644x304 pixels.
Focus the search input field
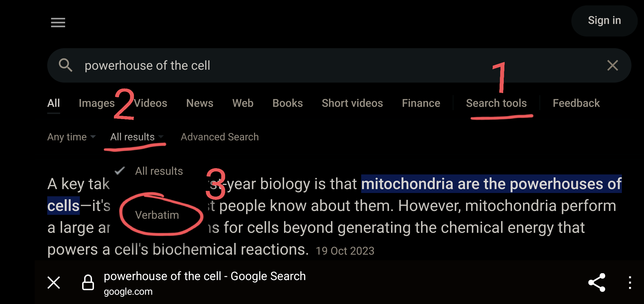329,65
